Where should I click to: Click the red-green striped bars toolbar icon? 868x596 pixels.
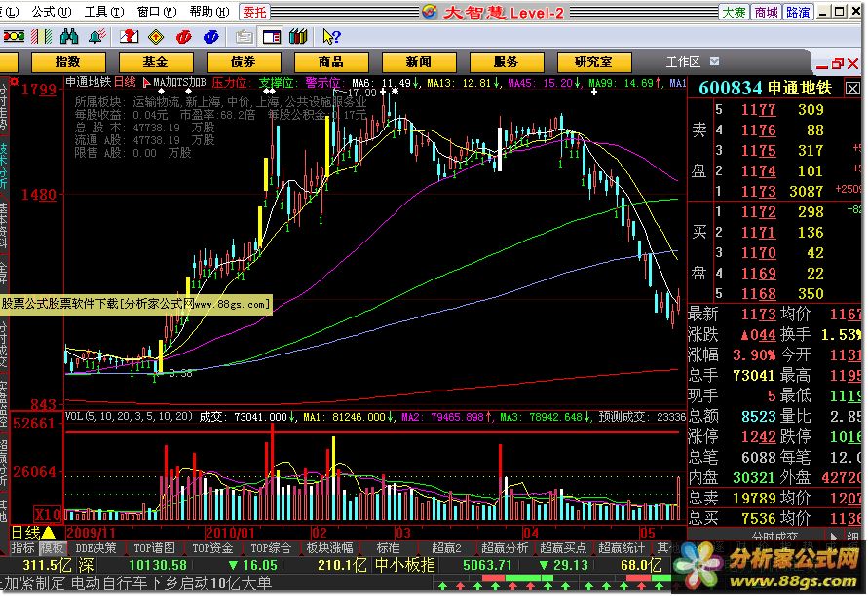42,37
